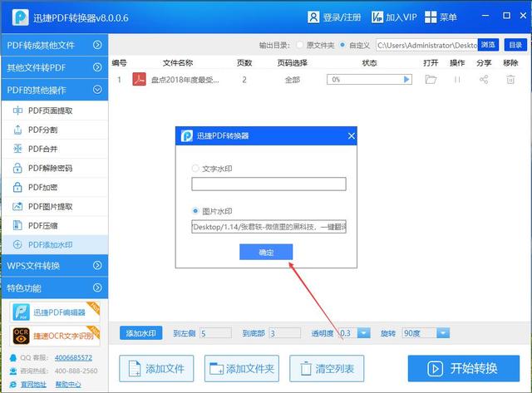Click 添加文件 button
Screen dimensions: 532x393
(x=156, y=369)
